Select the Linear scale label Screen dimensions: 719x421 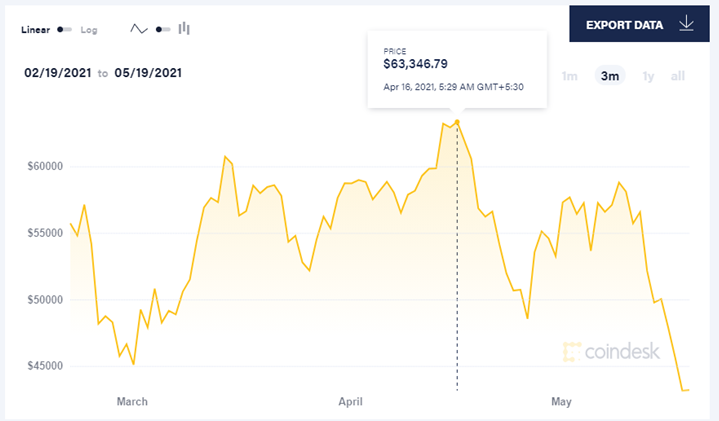[x=35, y=30]
